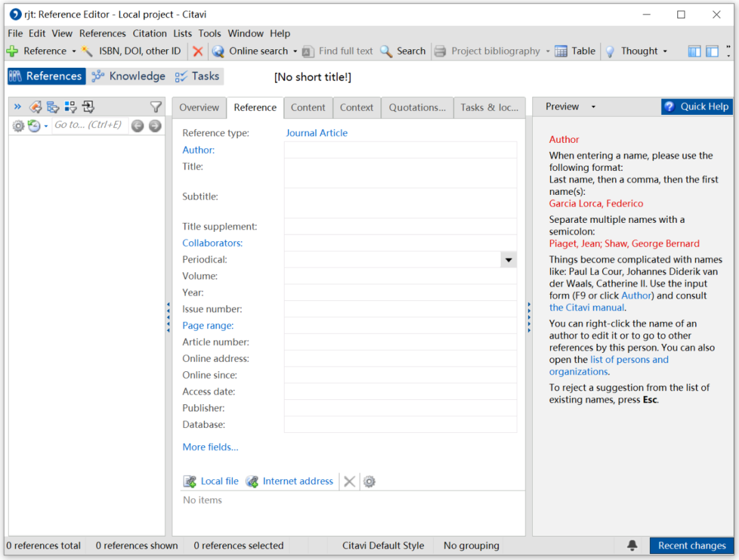The height and width of the screenshot is (560, 739).
Task: Open reference list settings gear
Action: (18, 126)
